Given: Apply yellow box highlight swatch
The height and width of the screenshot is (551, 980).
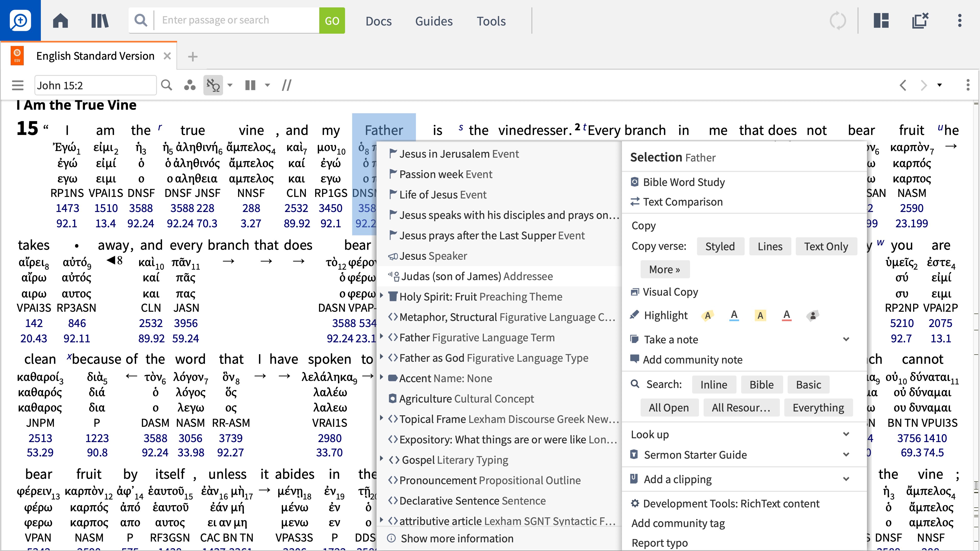Looking at the screenshot, I should pyautogui.click(x=760, y=315).
